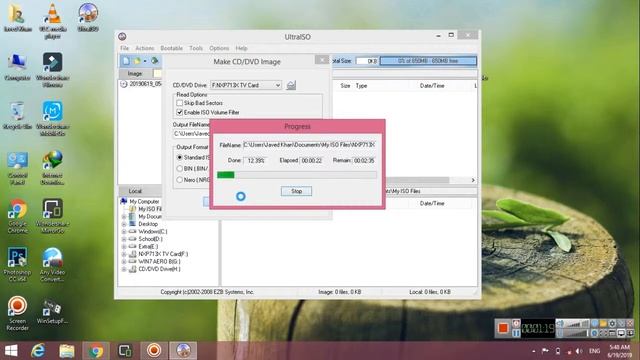
Task: Select the Standard ISO output format radio
Action: [x=179, y=157]
